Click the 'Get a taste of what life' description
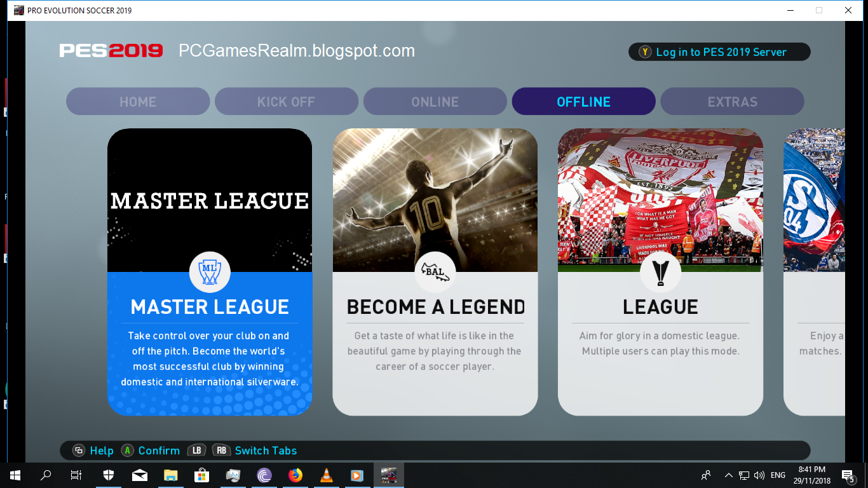The width and height of the screenshot is (868, 488). coord(435,351)
